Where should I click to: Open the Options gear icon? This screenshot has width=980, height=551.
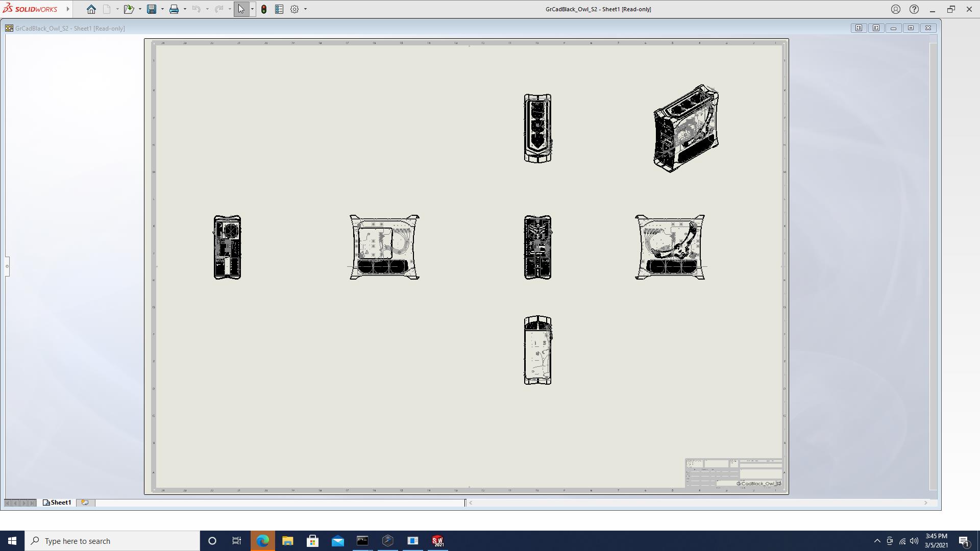(295, 9)
